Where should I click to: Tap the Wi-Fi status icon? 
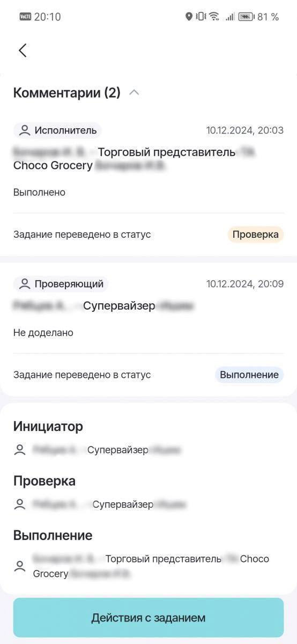(214, 17)
